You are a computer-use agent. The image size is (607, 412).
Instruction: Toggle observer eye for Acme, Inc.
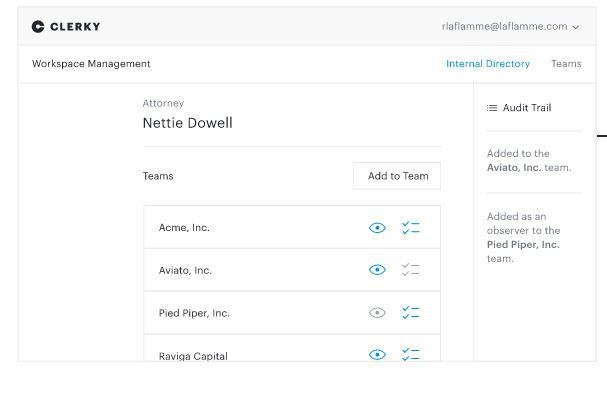(377, 228)
